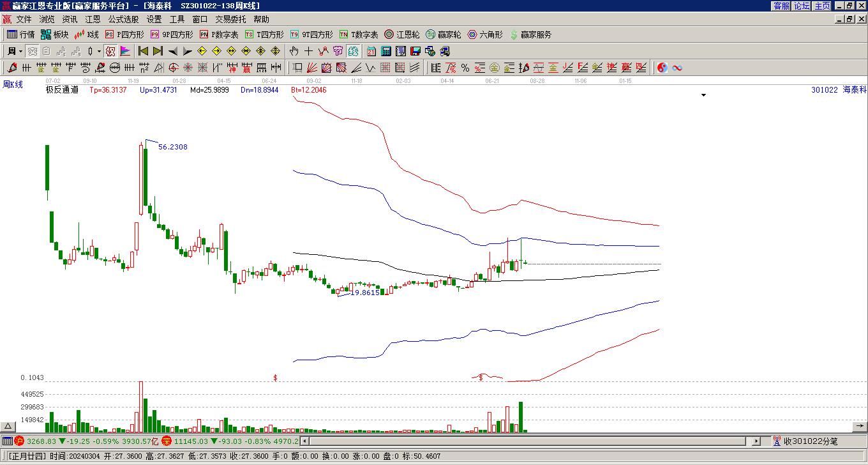Open the T四方形 tool

[264, 34]
